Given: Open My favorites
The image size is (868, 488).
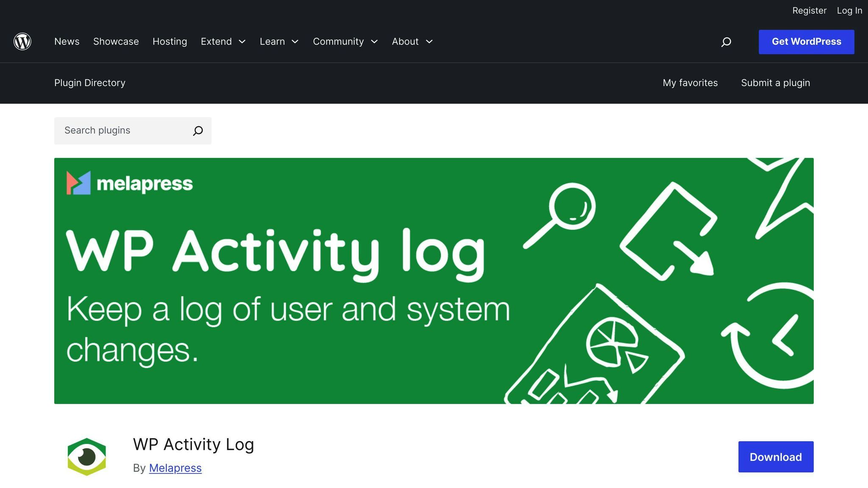Looking at the screenshot, I should click(x=690, y=83).
